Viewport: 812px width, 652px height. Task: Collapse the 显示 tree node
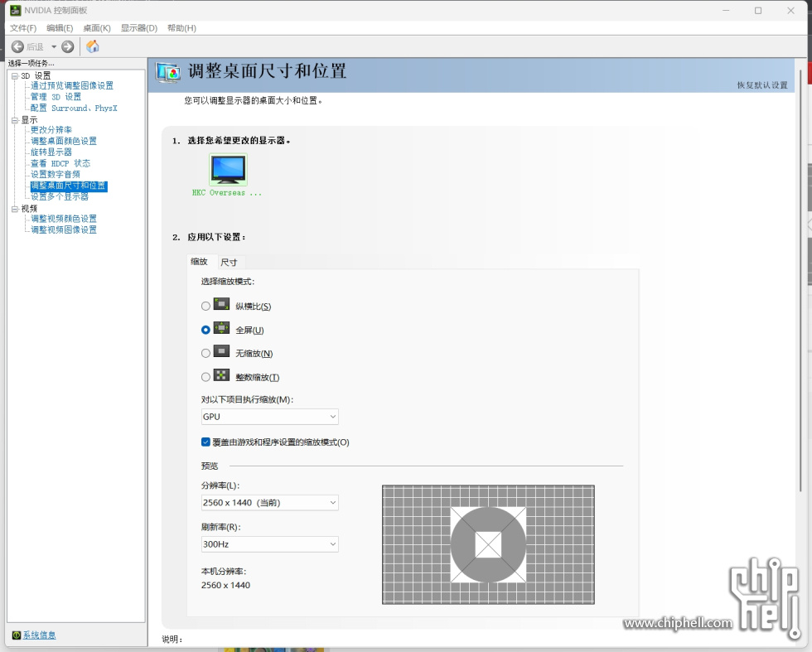15,120
